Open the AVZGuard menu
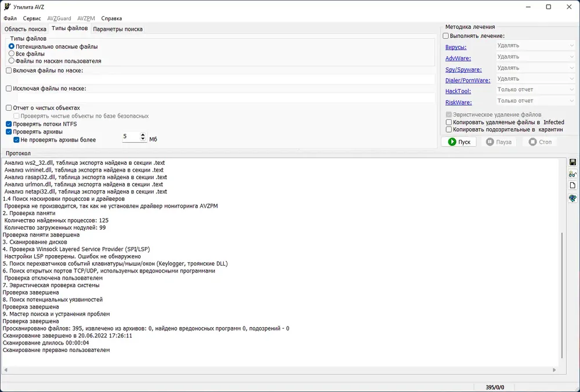The image size is (580, 392). (59, 18)
